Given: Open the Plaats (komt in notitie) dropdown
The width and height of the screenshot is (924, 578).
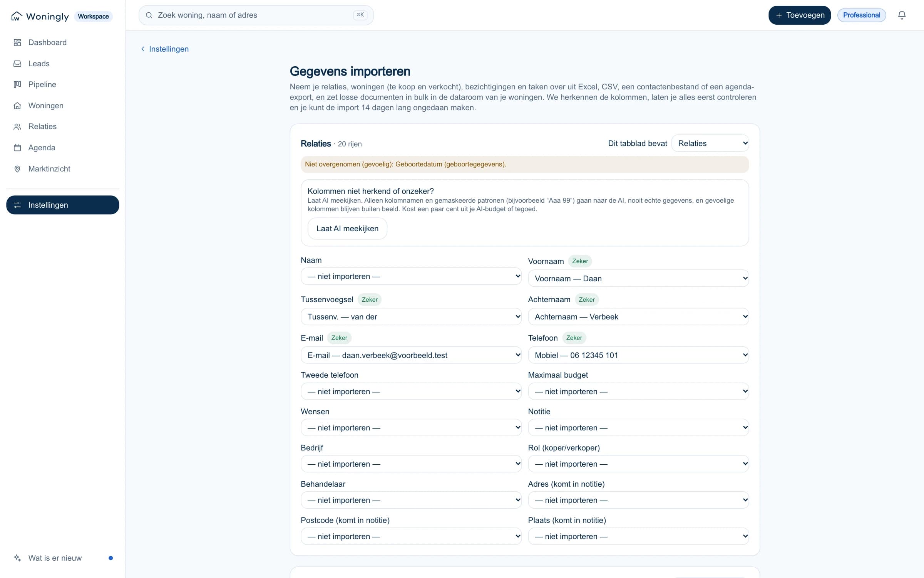Looking at the screenshot, I should pyautogui.click(x=638, y=536).
